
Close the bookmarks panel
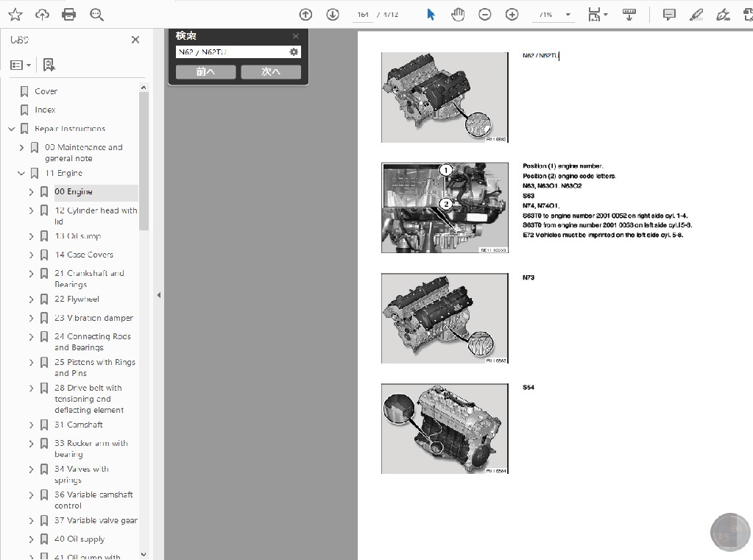(x=135, y=40)
